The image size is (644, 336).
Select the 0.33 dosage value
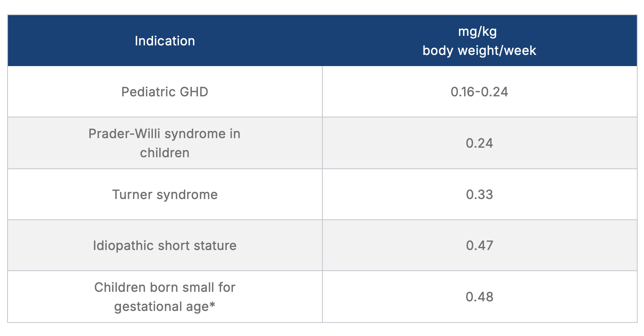[x=479, y=195]
